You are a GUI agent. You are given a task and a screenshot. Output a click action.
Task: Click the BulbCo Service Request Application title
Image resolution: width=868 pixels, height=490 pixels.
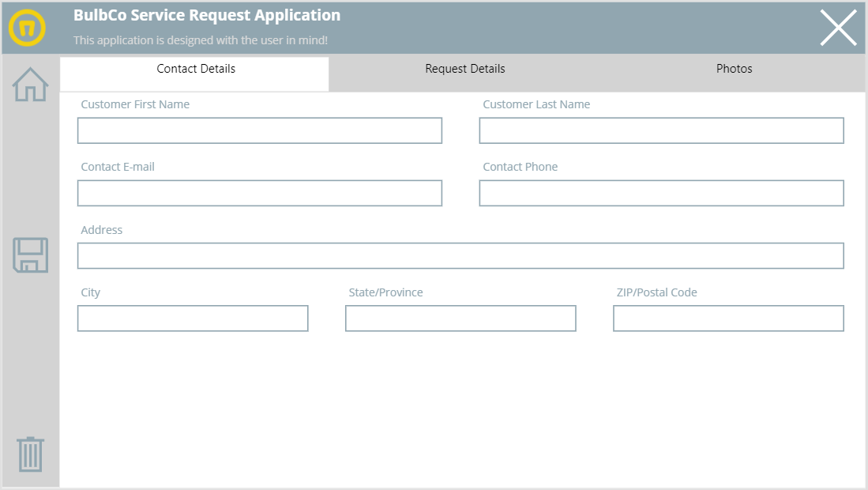[x=207, y=15]
